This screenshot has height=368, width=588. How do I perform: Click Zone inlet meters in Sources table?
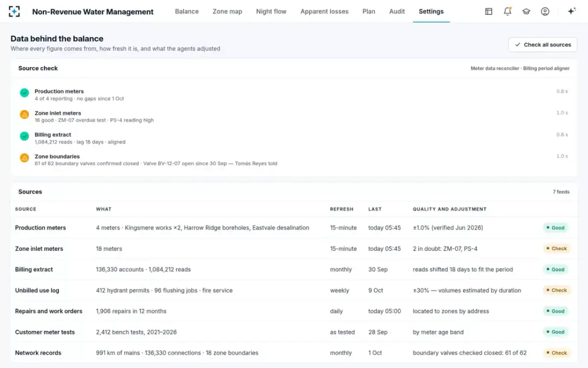tap(39, 249)
